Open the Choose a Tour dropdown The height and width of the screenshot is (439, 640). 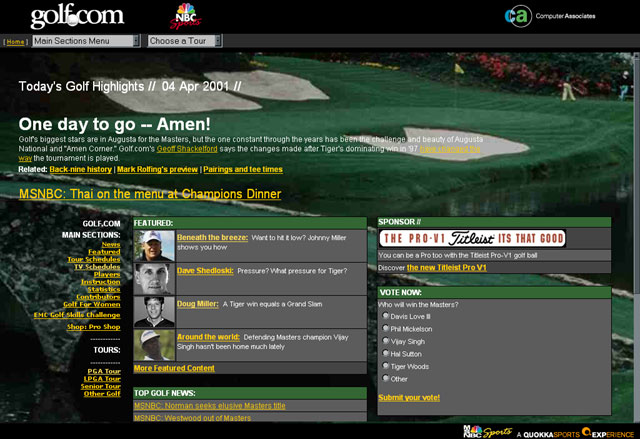(x=185, y=41)
